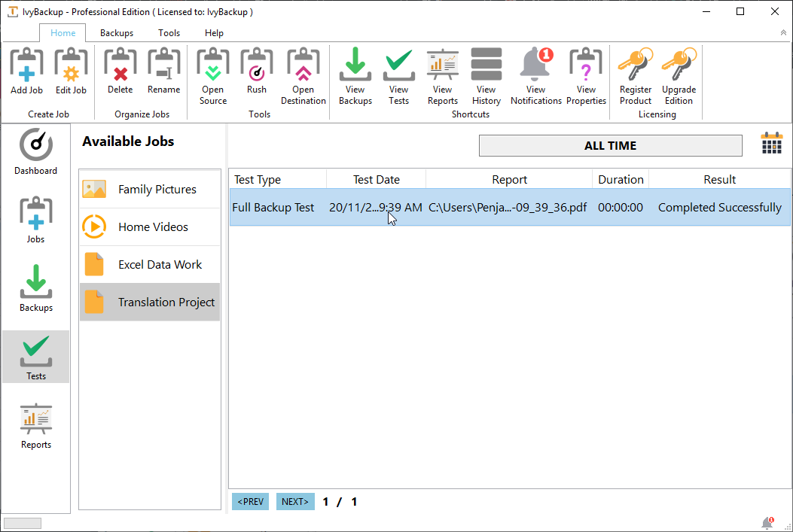Click the Add Job ribbon icon
Image resolution: width=793 pixels, height=532 pixels.
click(x=27, y=71)
